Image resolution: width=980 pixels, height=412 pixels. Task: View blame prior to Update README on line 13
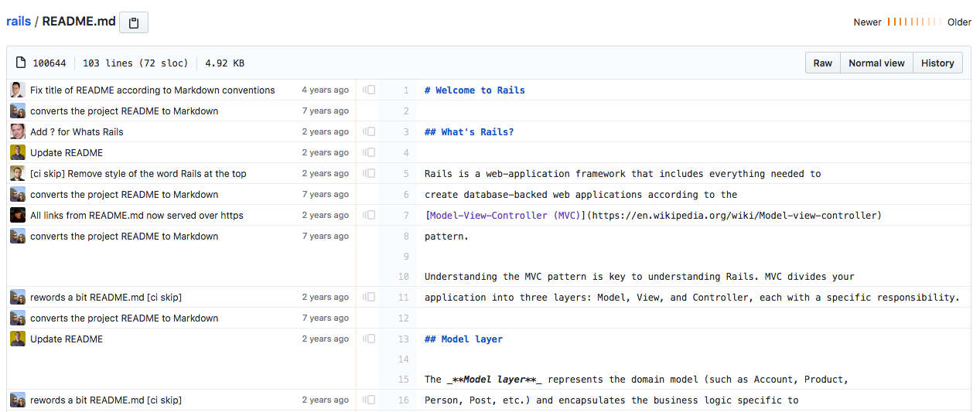point(369,339)
